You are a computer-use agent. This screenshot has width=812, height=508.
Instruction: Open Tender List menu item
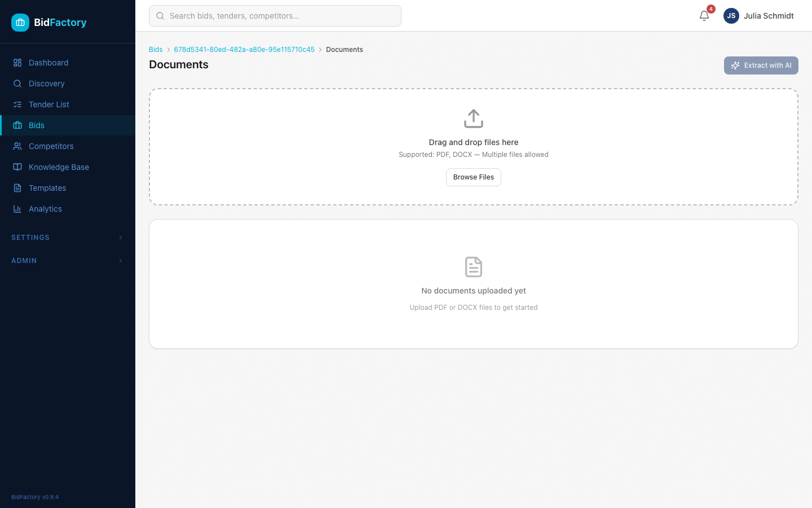68,104
